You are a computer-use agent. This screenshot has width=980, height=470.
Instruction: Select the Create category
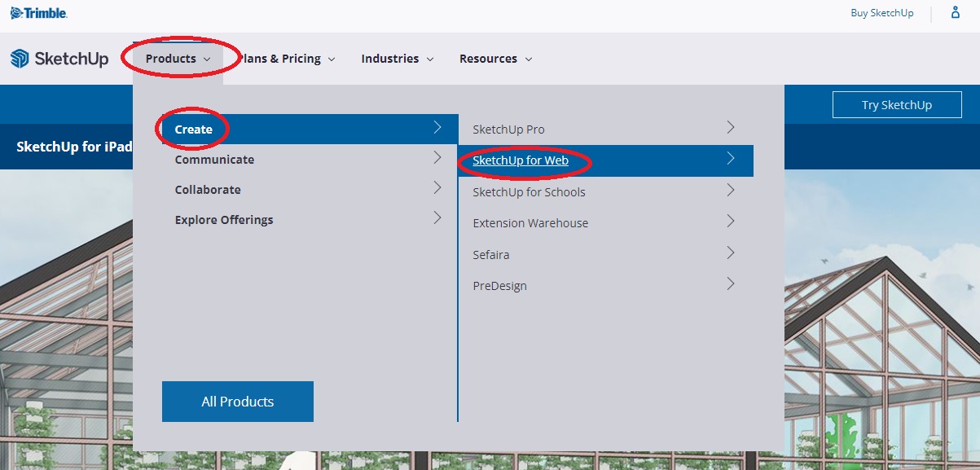pyautogui.click(x=194, y=130)
